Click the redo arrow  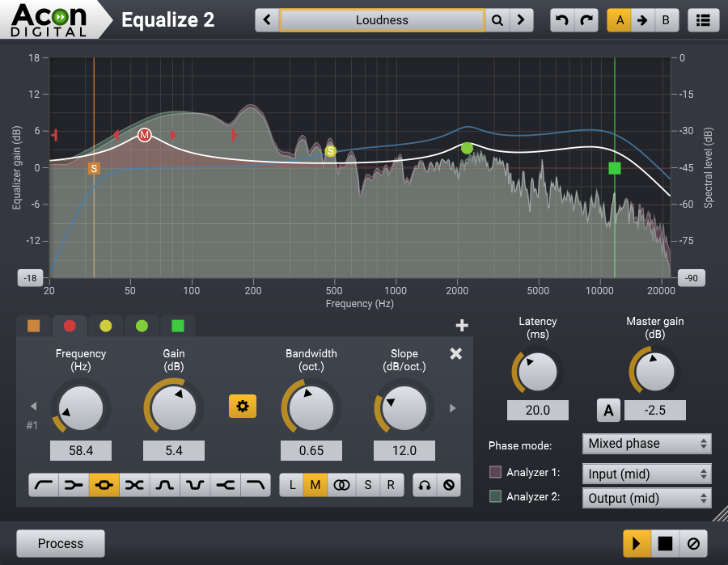tap(586, 20)
